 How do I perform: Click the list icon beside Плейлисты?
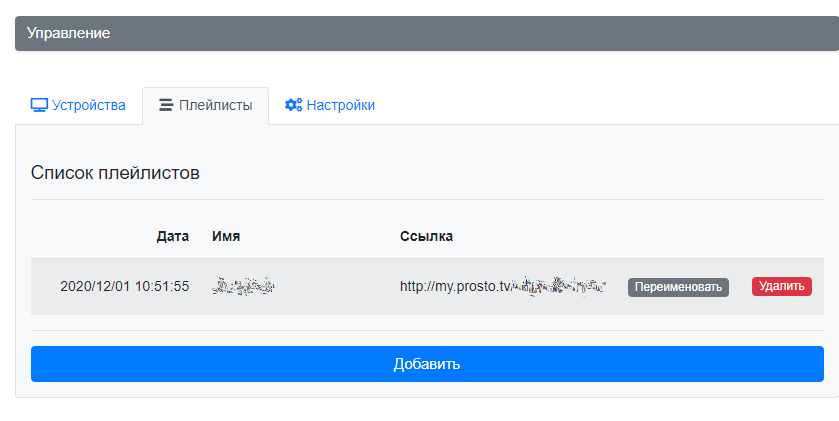click(x=166, y=105)
